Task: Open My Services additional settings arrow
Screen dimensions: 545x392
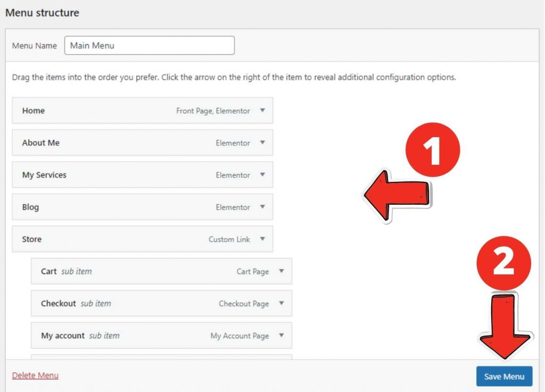Action: pyautogui.click(x=262, y=175)
